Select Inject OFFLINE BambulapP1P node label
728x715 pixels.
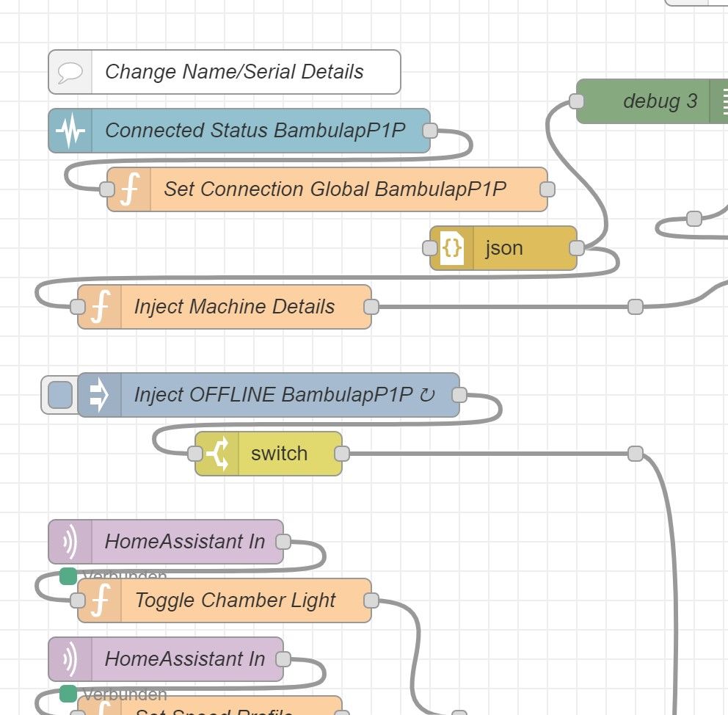coord(285,395)
